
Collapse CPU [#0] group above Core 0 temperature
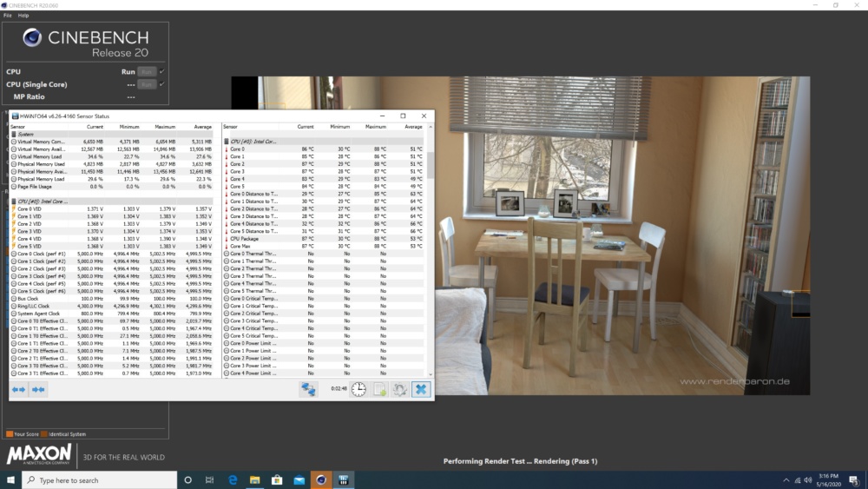(325, 142)
